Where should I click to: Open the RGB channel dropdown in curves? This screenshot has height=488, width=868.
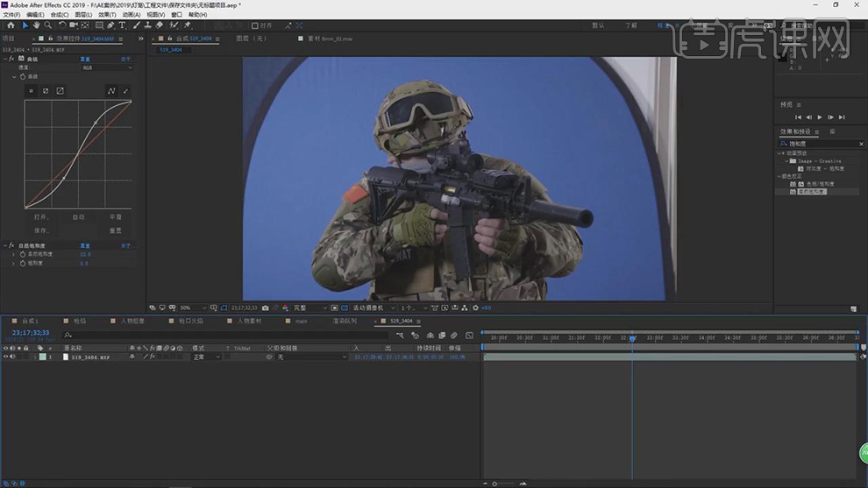tap(107, 67)
